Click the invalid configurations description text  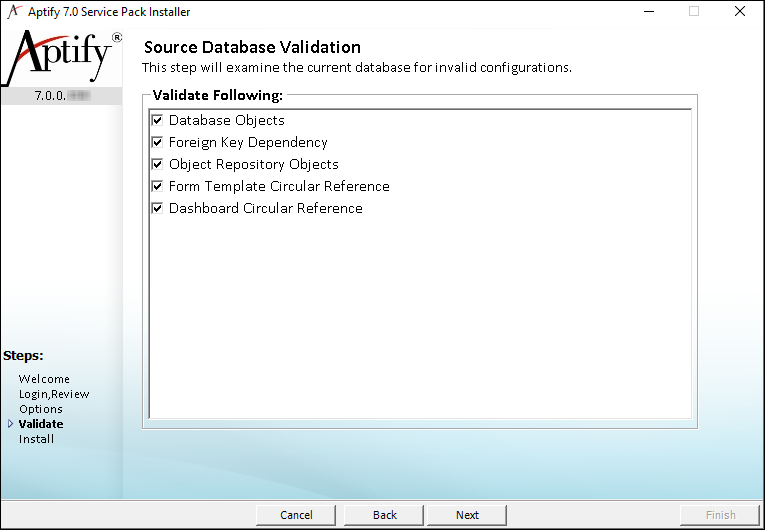click(357, 67)
